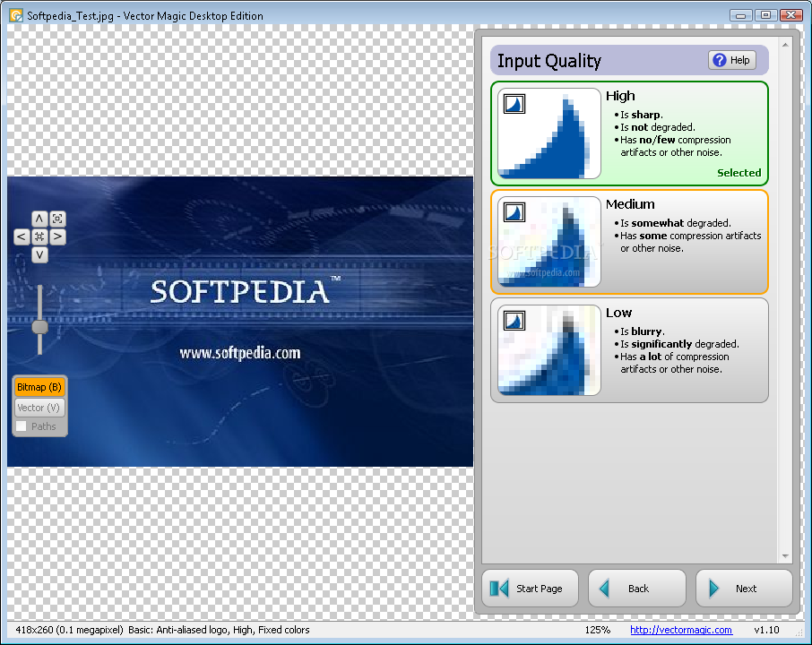
Task: Proceed with the Next button
Action: pyautogui.click(x=744, y=589)
